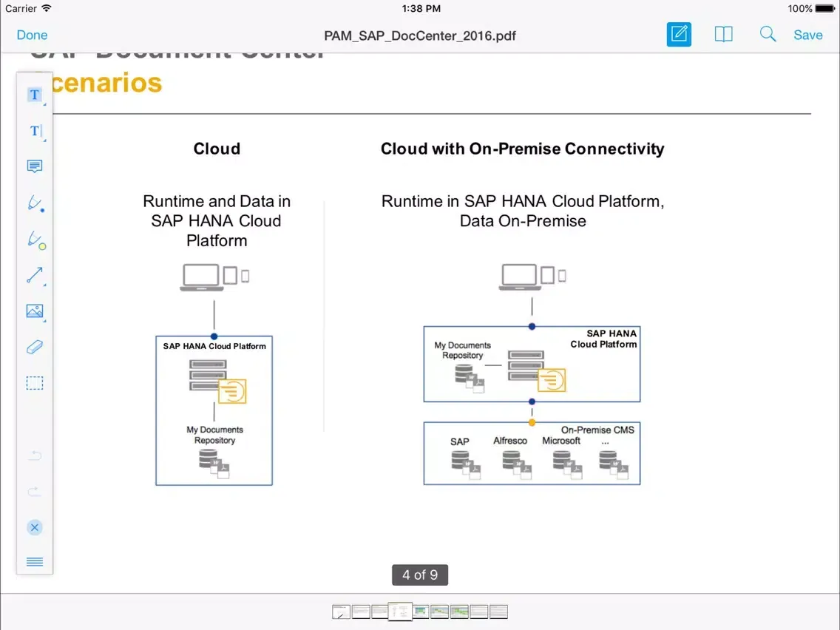Insert an image annotation

[x=35, y=311]
